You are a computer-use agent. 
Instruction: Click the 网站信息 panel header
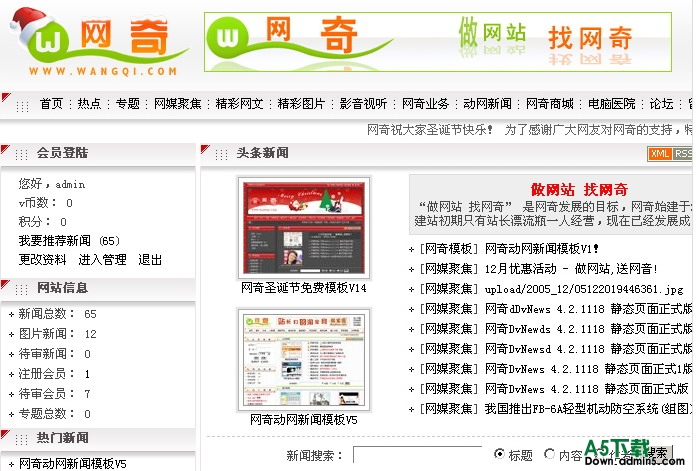coord(98,288)
